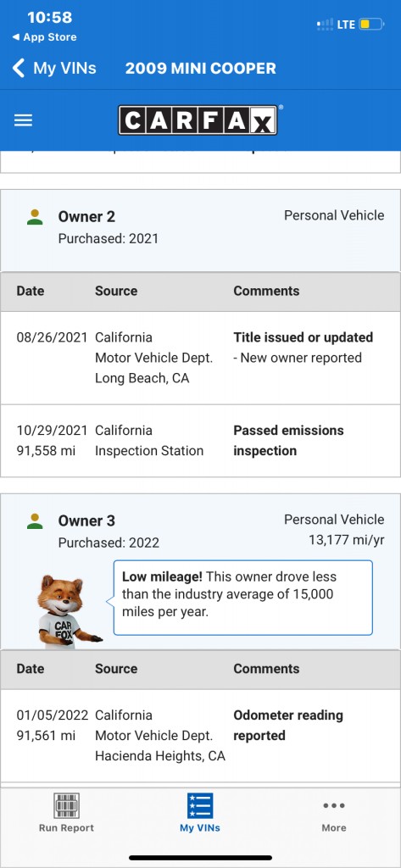The width and height of the screenshot is (401, 868).
Task: Tap the Owner 3 header section
Action: coord(200,571)
